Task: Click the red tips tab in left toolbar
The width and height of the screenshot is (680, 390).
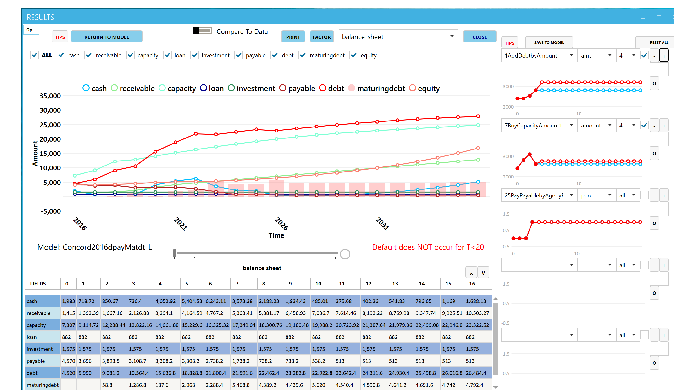Action: [60, 37]
